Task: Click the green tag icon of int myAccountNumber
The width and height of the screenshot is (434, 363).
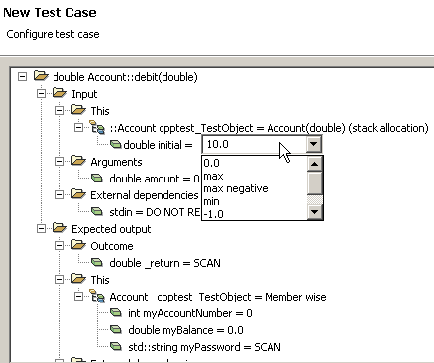Action: click(116, 312)
